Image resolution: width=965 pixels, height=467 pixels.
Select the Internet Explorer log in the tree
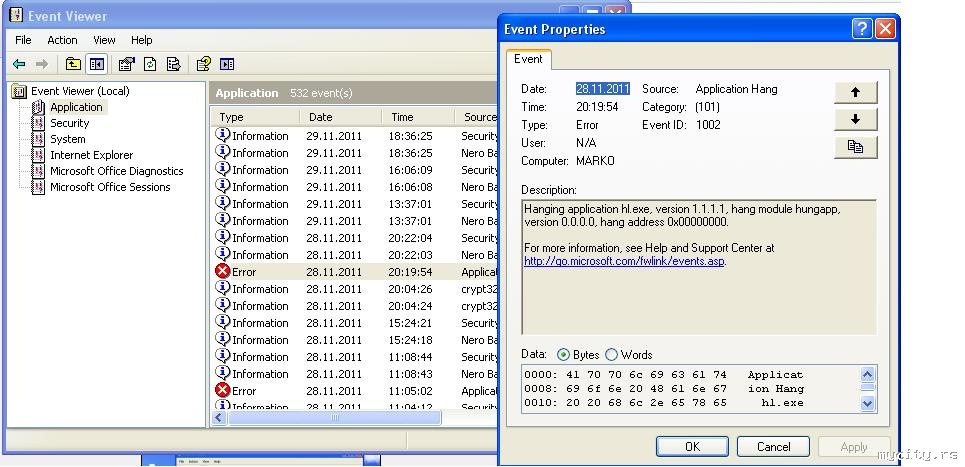92,155
